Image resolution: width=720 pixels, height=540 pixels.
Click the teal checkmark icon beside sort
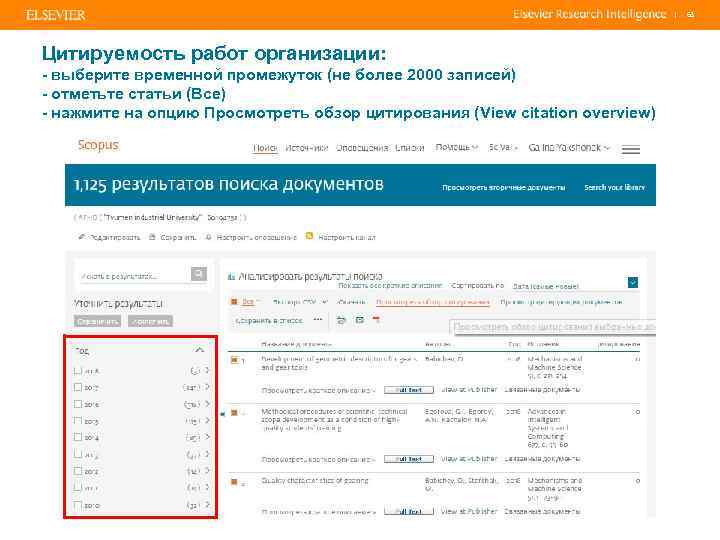tap(633, 282)
